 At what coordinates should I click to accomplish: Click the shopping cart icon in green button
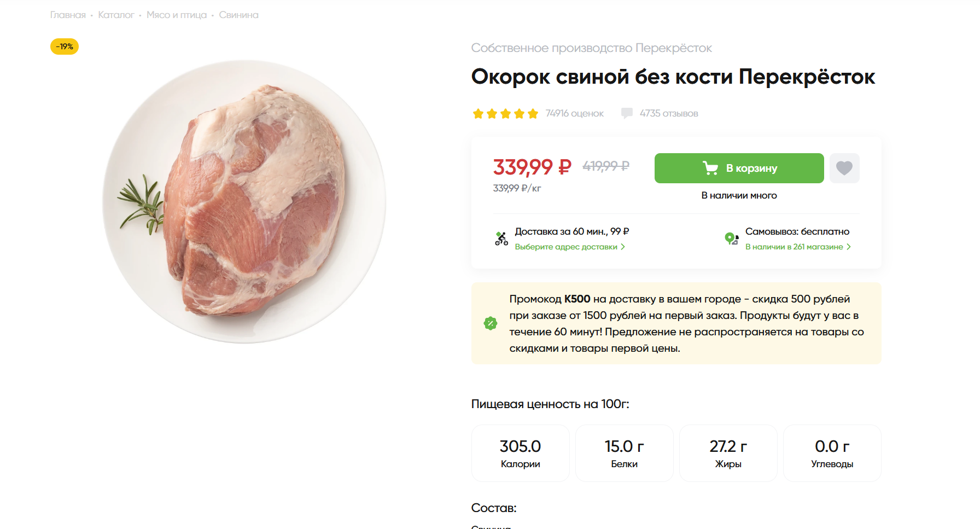[710, 168]
